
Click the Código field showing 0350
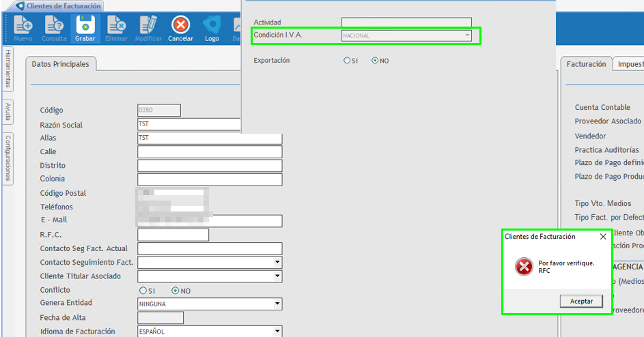click(x=159, y=110)
